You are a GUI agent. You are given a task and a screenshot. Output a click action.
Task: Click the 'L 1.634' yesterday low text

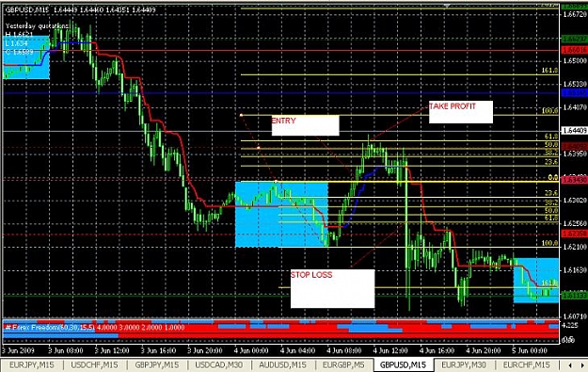pos(17,43)
